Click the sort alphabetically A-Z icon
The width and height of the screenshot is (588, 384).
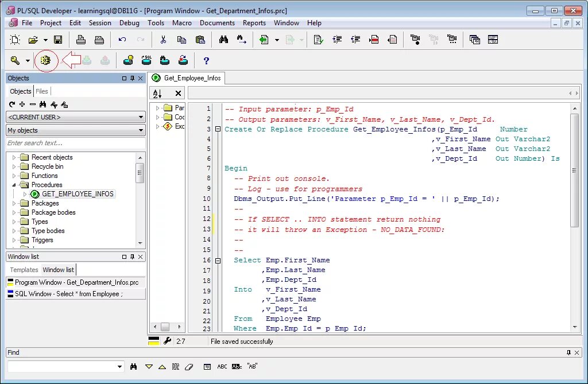click(x=157, y=94)
